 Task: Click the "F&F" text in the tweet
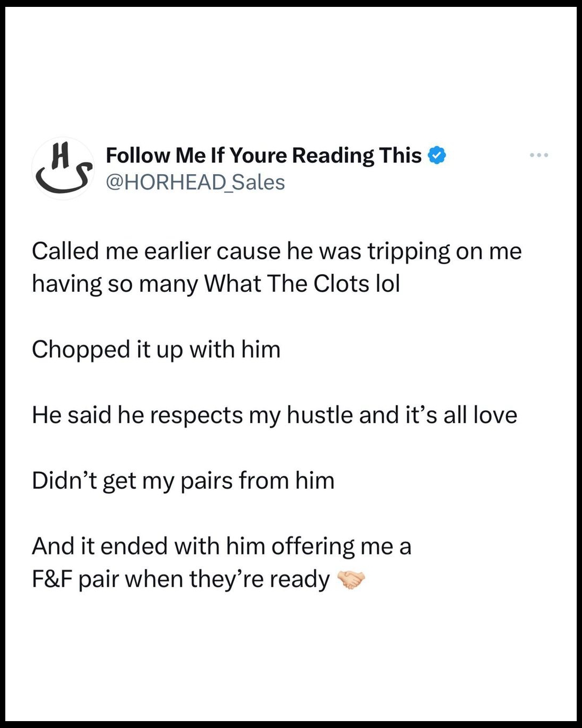(52, 579)
